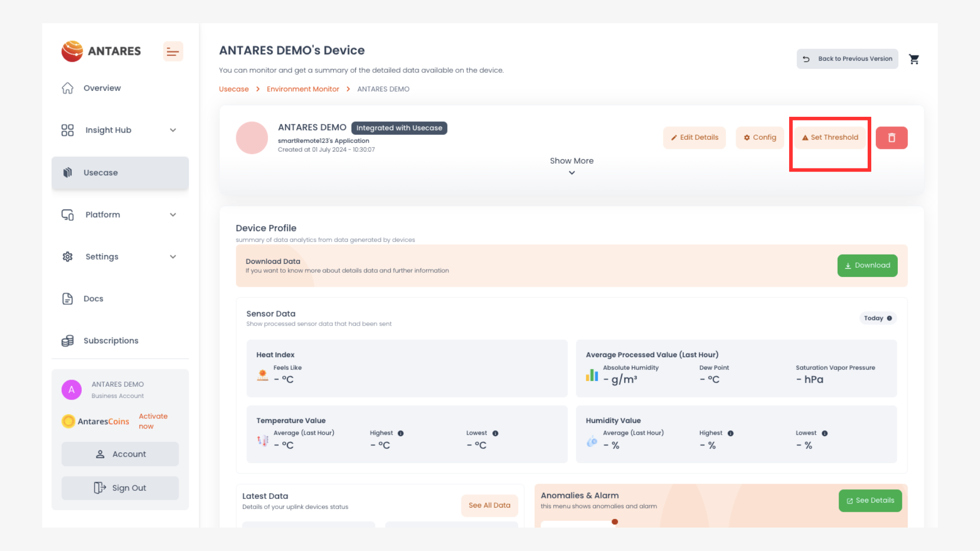Image resolution: width=980 pixels, height=551 pixels.
Task: Delete device with red trash icon
Action: [x=891, y=138]
